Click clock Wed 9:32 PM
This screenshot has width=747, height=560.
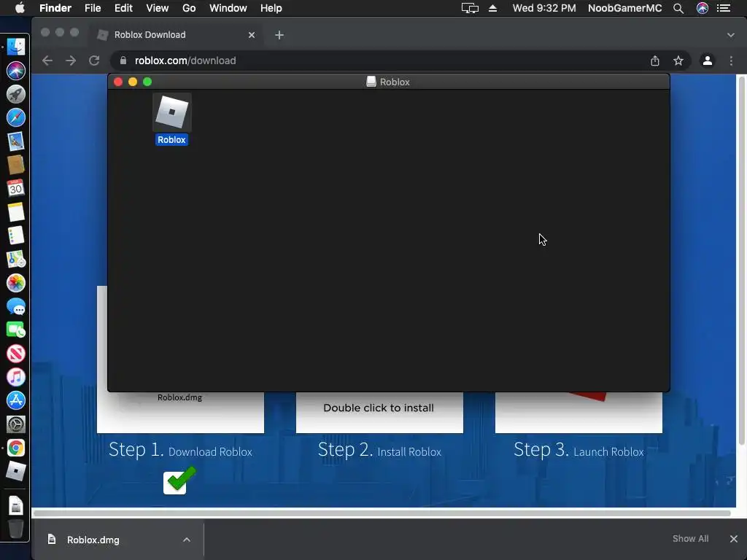(544, 8)
